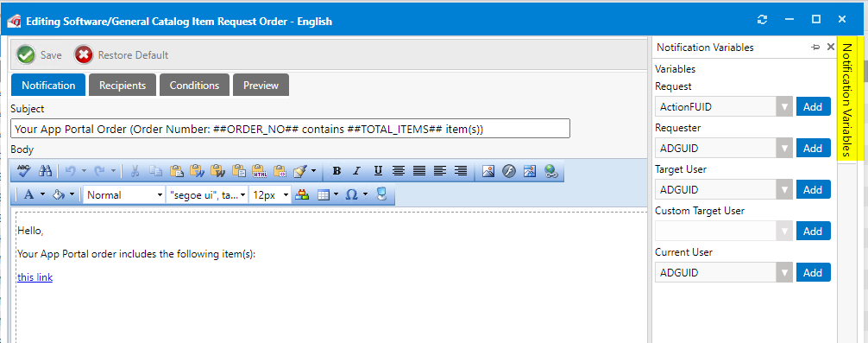Expand the Current User ADGUID dropdown
Screen dimensions: 868x343
point(784,273)
